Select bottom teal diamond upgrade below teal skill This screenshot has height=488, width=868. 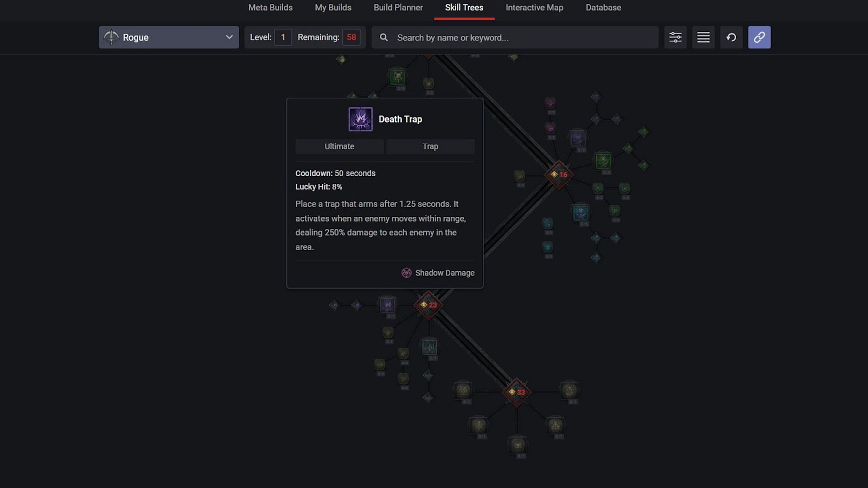click(428, 398)
